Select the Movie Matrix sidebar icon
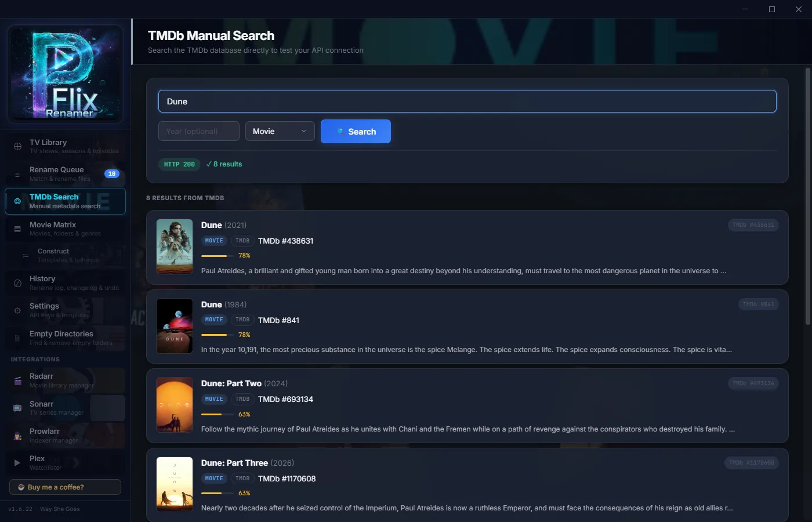 point(17,229)
